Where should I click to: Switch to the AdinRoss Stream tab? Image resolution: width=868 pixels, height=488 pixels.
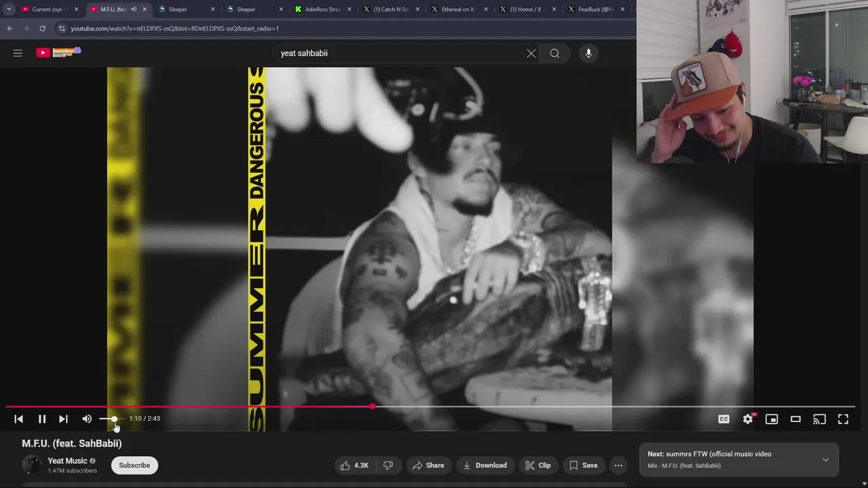tap(322, 9)
